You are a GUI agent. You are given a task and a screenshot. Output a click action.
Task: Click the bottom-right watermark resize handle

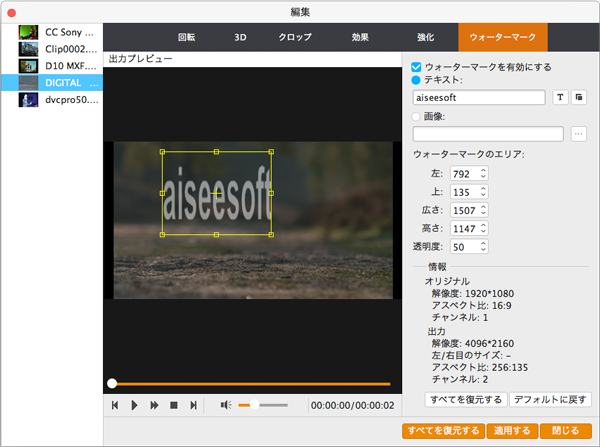click(x=271, y=234)
